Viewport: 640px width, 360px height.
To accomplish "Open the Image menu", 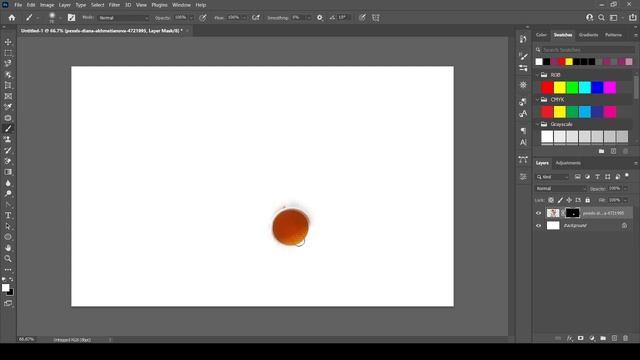I will click(x=47, y=5).
